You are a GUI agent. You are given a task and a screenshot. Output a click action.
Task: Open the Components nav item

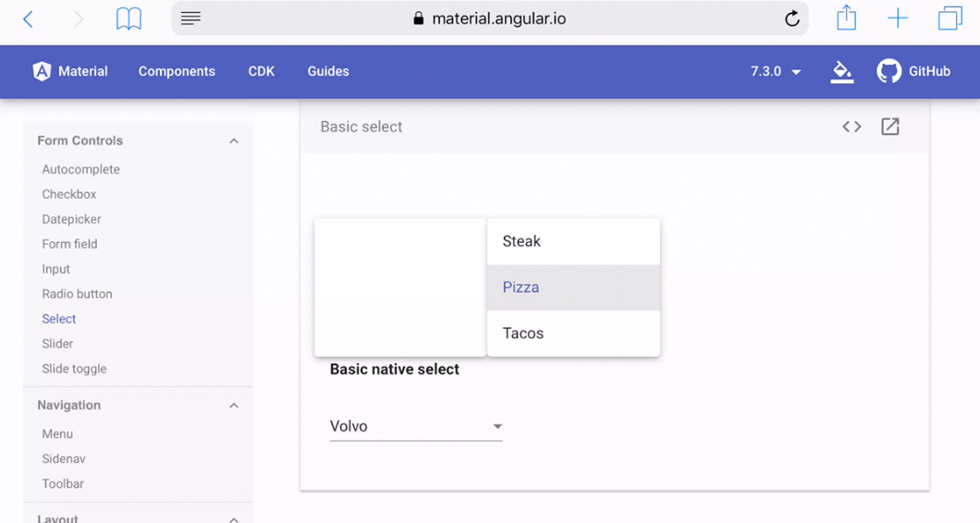click(177, 71)
